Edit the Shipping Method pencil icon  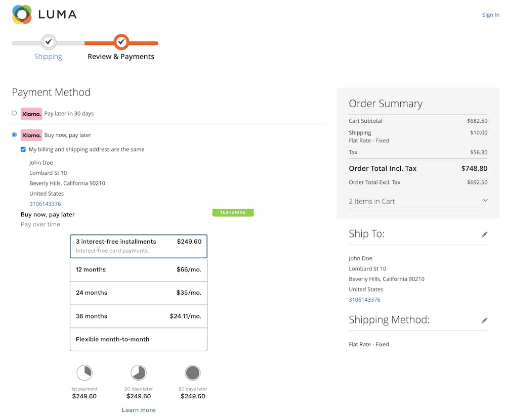click(484, 320)
